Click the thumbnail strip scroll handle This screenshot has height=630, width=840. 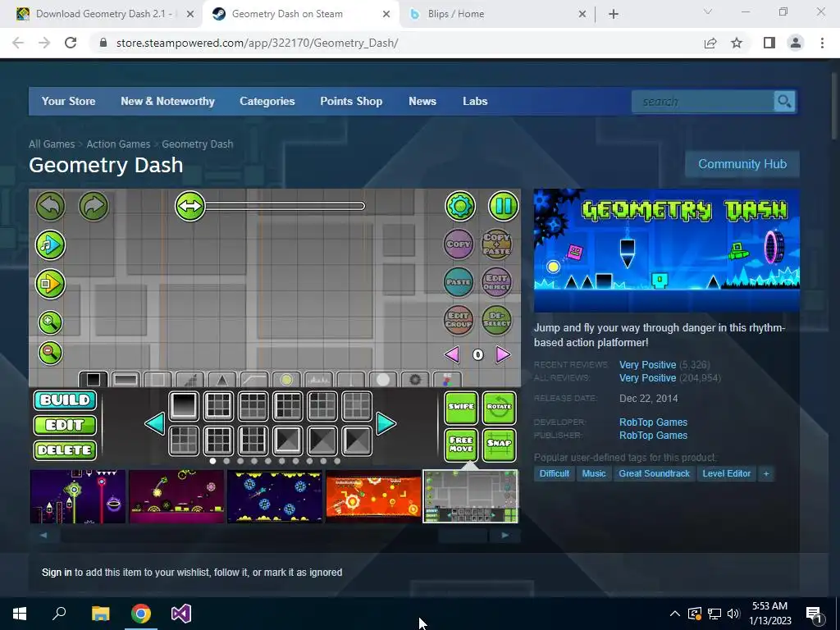coord(463,535)
